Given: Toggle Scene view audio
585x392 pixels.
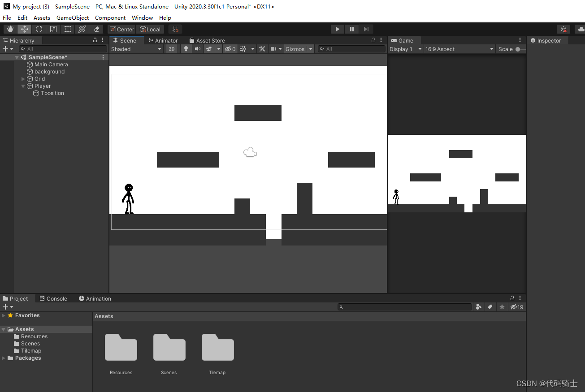Looking at the screenshot, I should (197, 49).
